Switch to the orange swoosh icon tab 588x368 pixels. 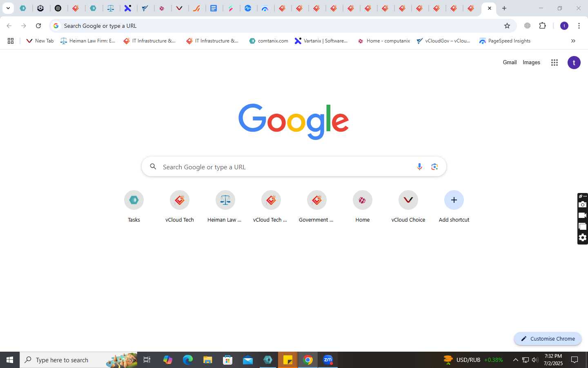pyautogui.click(x=196, y=8)
